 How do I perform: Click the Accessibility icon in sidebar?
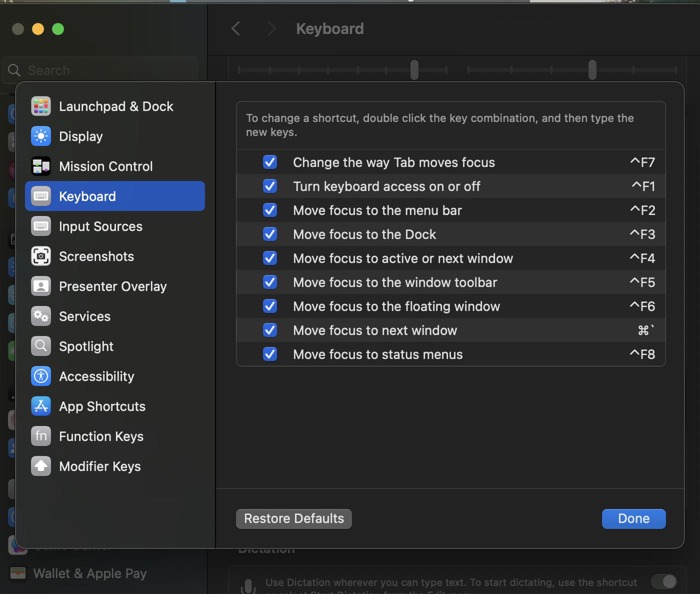pos(41,376)
